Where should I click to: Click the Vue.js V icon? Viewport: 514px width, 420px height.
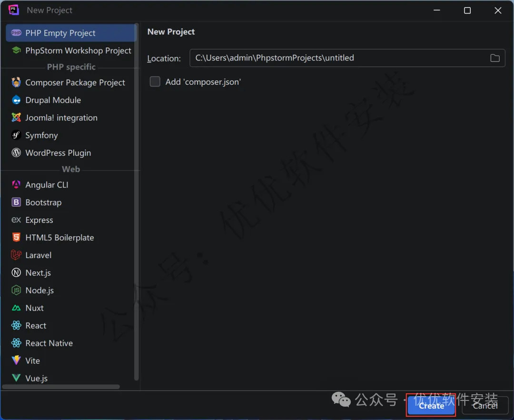16,378
